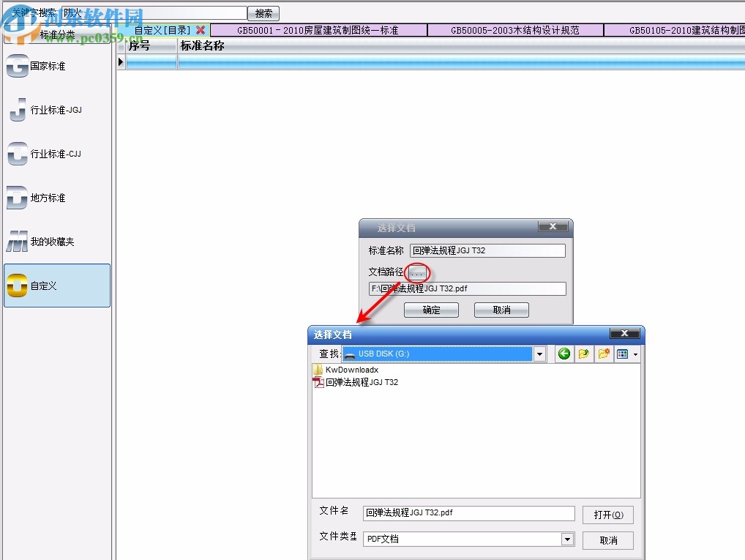The height and width of the screenshot is (560, 745).
Task: Focus the keyword search input field
Action: [154, 13]
